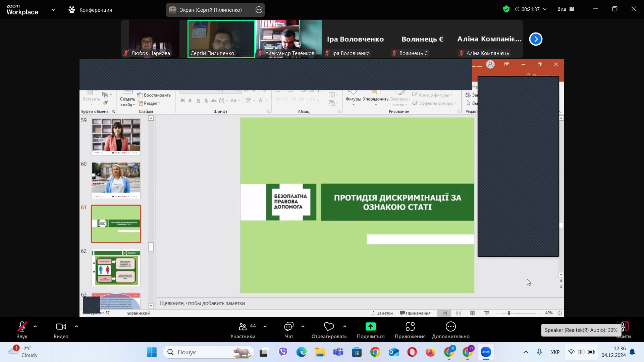Viewport: 644px width, 362px height.
Task: Expand audio options arrow beside Звук
Action: [x=35, y=326]
